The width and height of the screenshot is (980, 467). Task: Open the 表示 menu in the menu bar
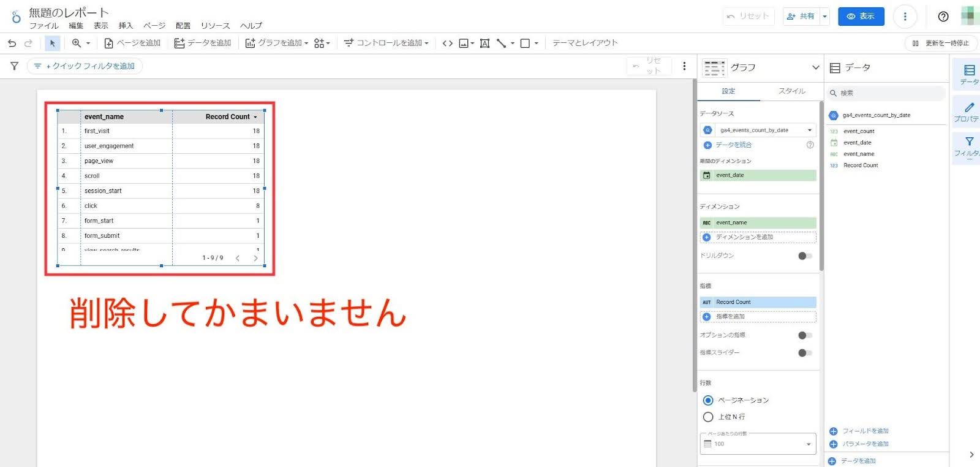(101, 26)
